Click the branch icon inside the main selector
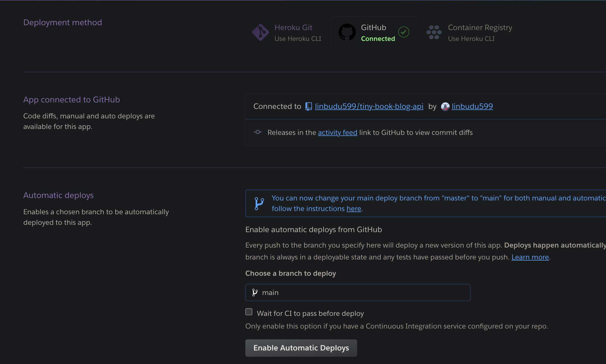The height and width of the screenshot is (364, 606). (x=255, y=292)
